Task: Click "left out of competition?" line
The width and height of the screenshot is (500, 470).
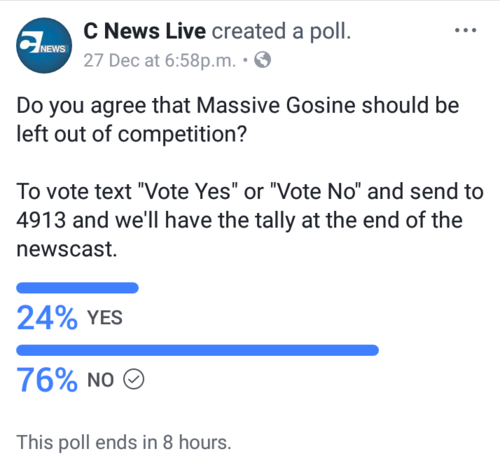Action: click(x=132, y=134)
